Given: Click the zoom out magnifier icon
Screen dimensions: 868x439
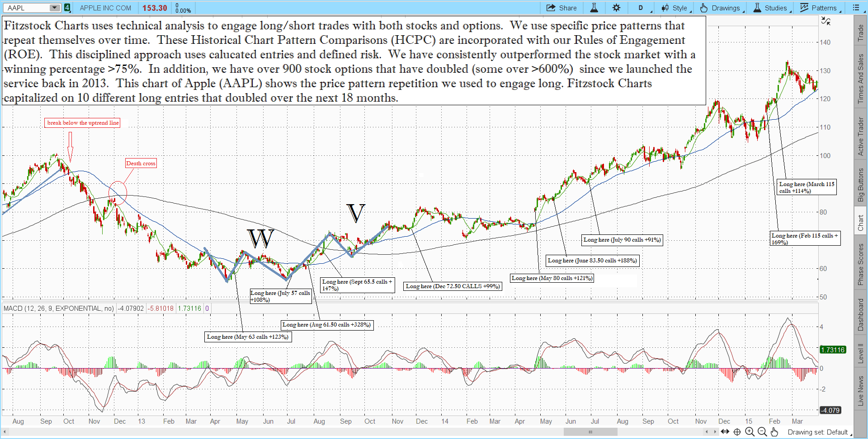Looking at the screenshot, I should tap(762, 432).
